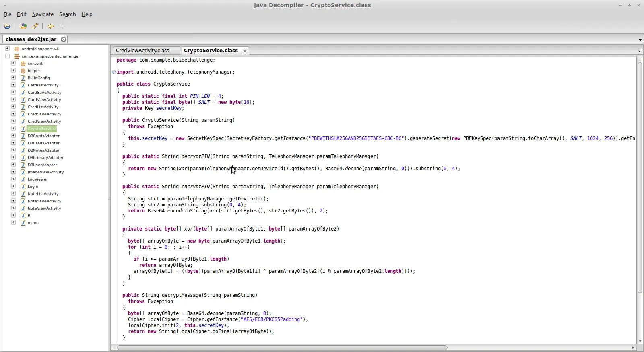
Task: Click the com.example.bsidechallenge package icon
Action: click(x=17, y=56)
